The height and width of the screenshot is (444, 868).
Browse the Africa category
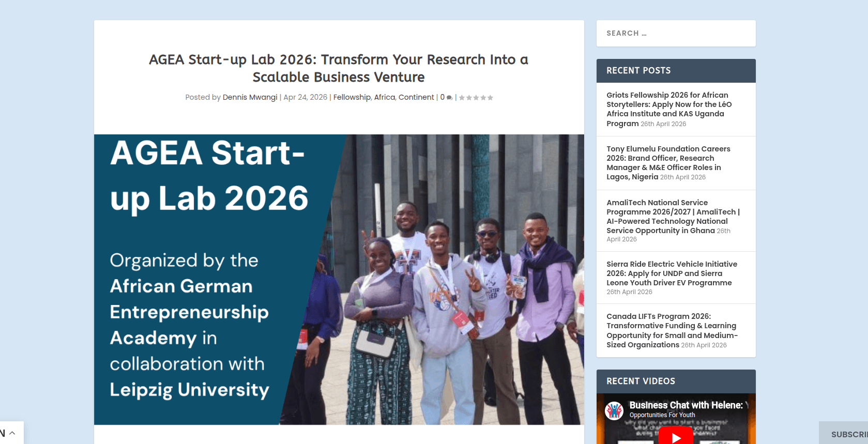click(384, 97)
